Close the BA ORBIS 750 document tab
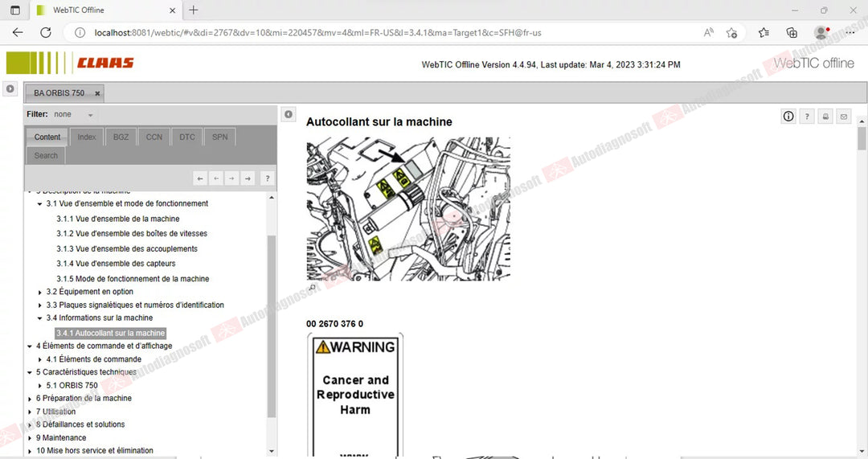 [97, 93]
